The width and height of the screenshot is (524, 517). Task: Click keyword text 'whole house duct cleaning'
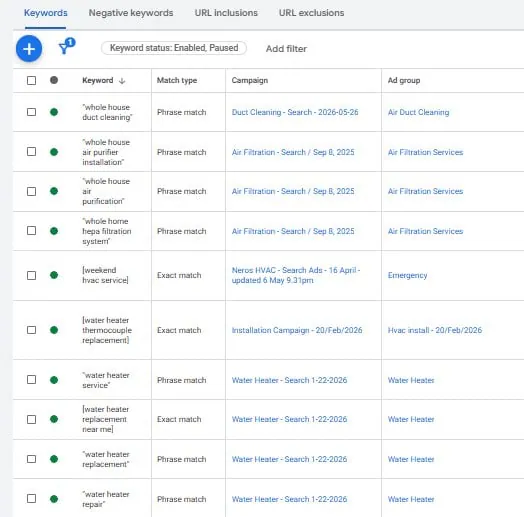pos(107,112)
